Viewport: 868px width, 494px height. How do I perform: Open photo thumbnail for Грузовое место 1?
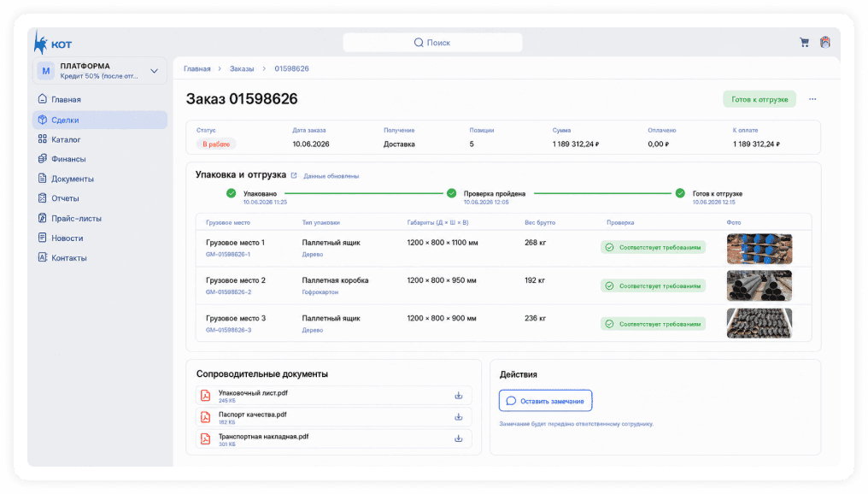tap(759, 249)
